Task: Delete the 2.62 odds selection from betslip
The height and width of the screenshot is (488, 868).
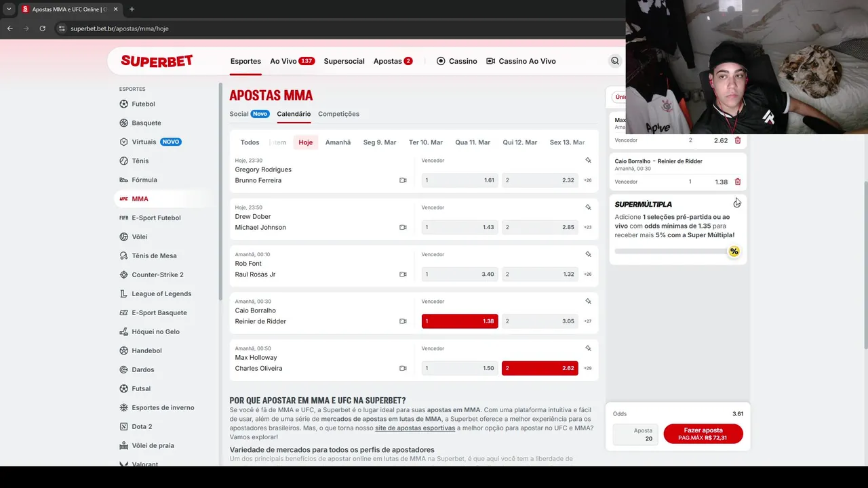Action: [738, 140]
